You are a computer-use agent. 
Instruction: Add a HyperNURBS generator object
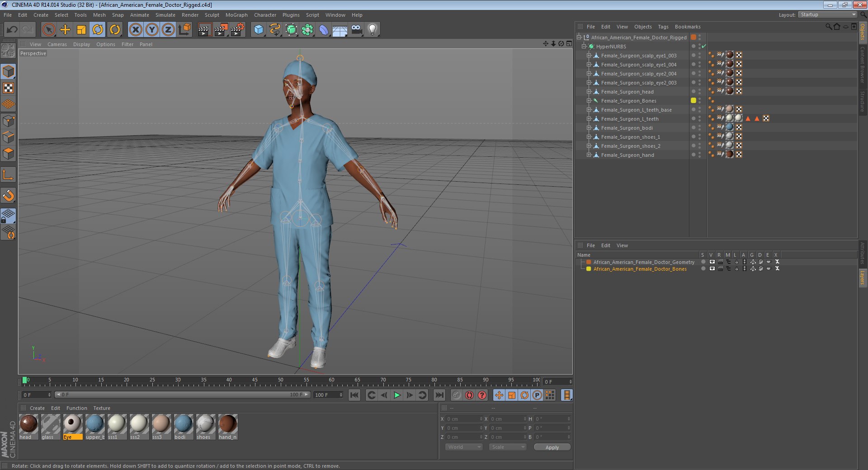point(292,30)
